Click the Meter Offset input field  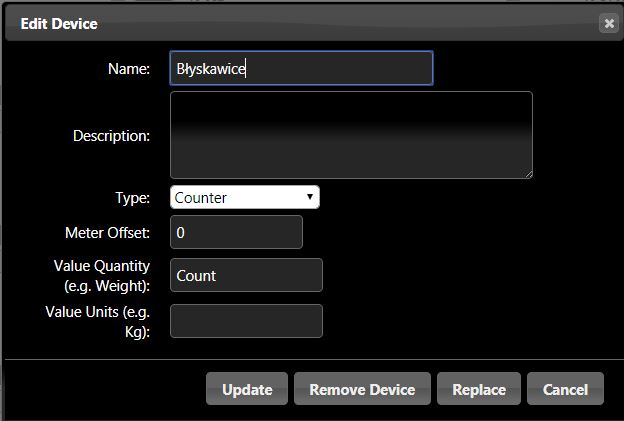[x=236, y=232]
